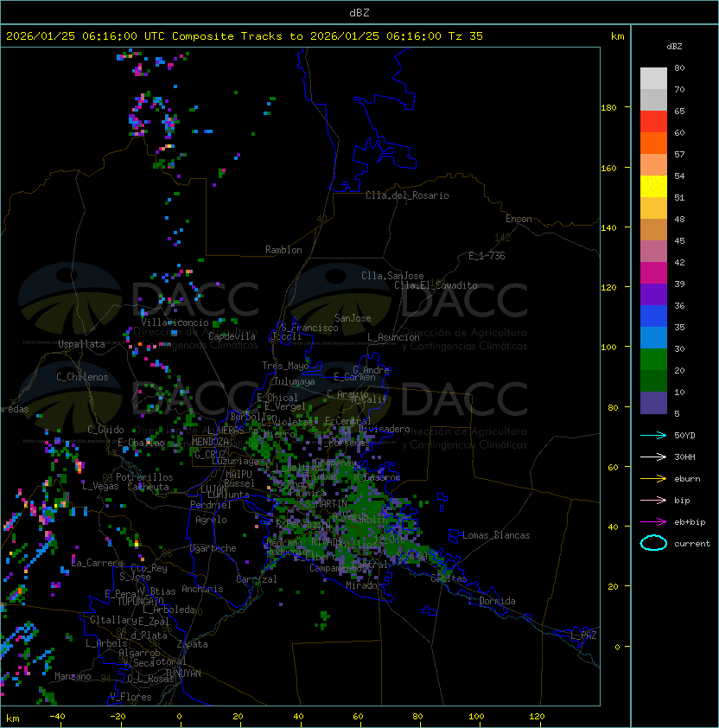Click the 'current' legend label

[x=692, y=544]
